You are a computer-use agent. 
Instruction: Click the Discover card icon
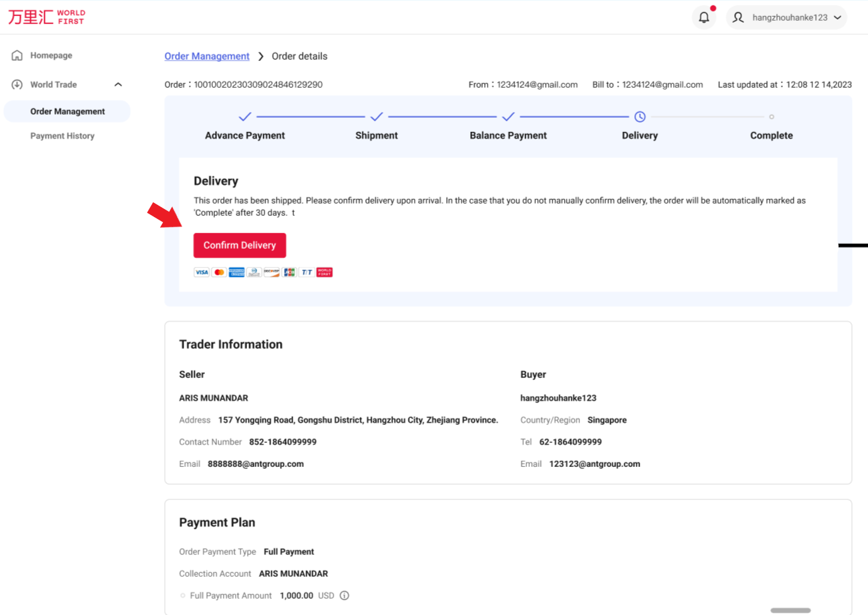point(271,273)
